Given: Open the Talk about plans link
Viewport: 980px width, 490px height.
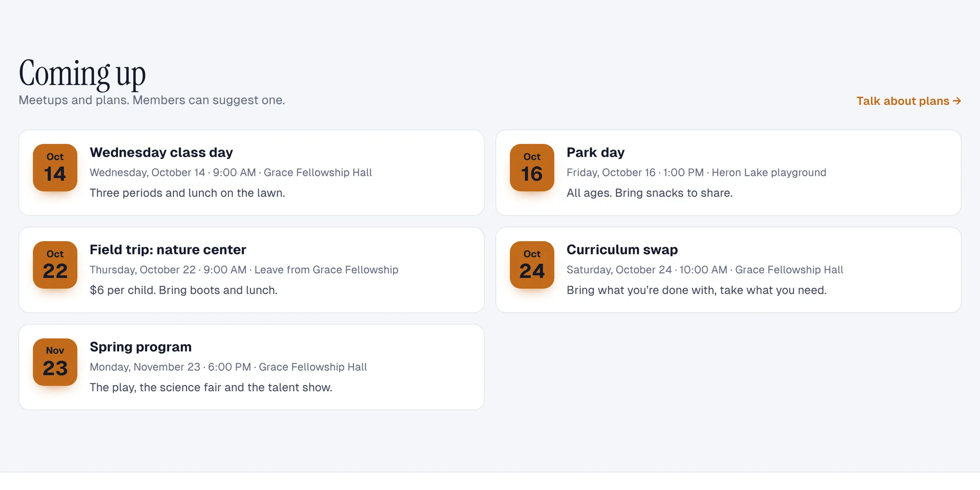Looking at the screenshot, I should pyautogui.click(x=908, y=101).
